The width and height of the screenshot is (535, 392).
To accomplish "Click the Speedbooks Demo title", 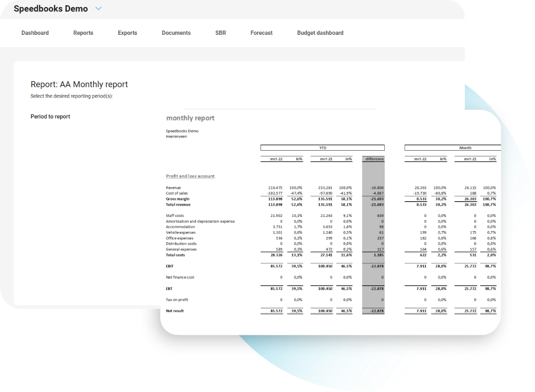I will 51,9.
